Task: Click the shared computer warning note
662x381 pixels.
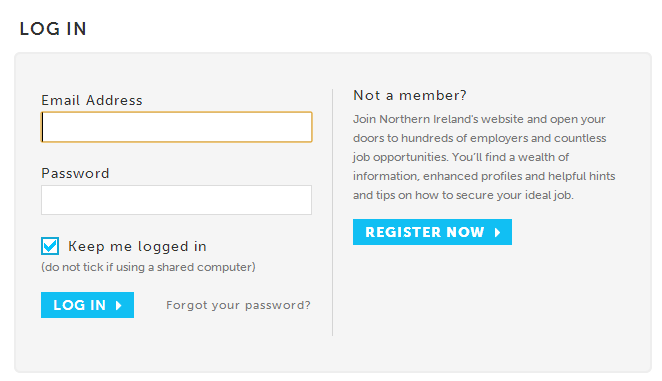Action: [x=148, y=267]
